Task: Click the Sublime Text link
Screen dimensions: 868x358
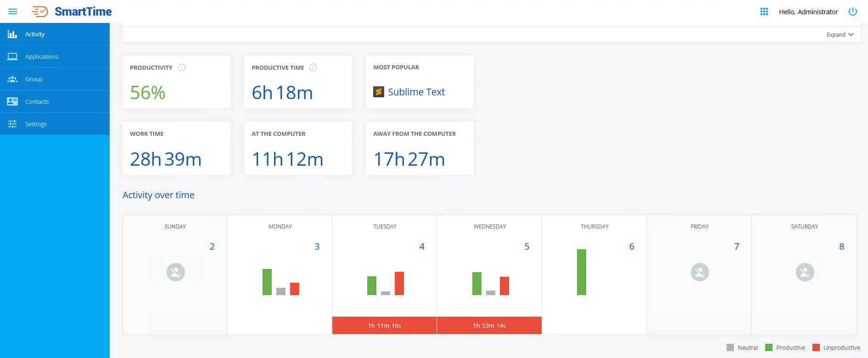Action: click(x=416, y=92)
